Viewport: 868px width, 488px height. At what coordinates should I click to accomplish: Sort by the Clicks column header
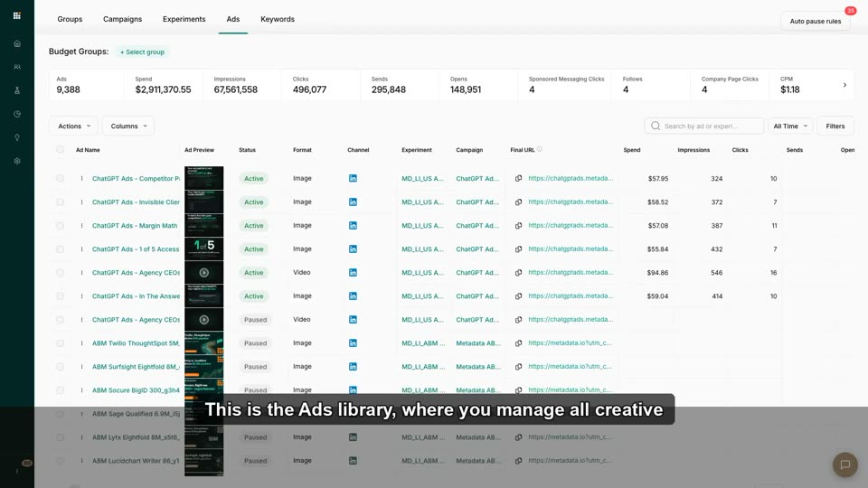(x=740, y=150)
